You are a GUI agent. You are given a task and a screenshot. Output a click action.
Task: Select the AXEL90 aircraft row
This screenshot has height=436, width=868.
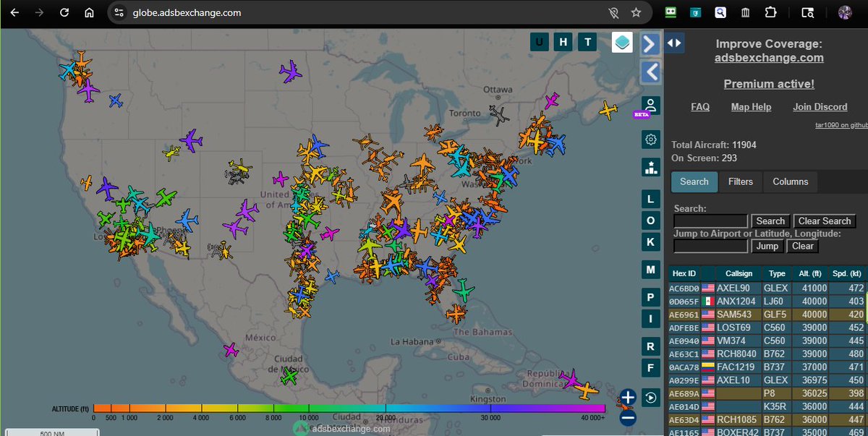tap(767, 288)
